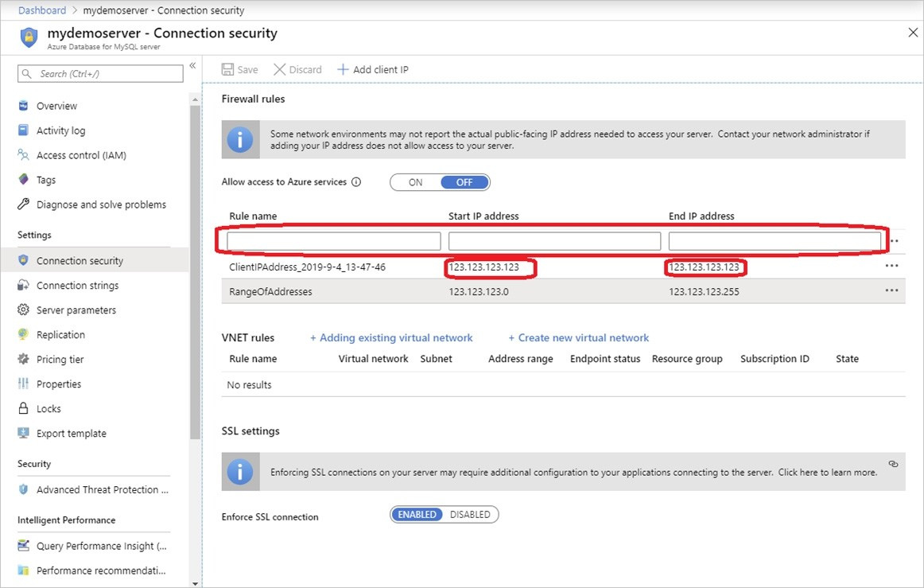Screen dimensions: 924x588
Task: Open Pricing tier menu item
Action: (60, 360)
